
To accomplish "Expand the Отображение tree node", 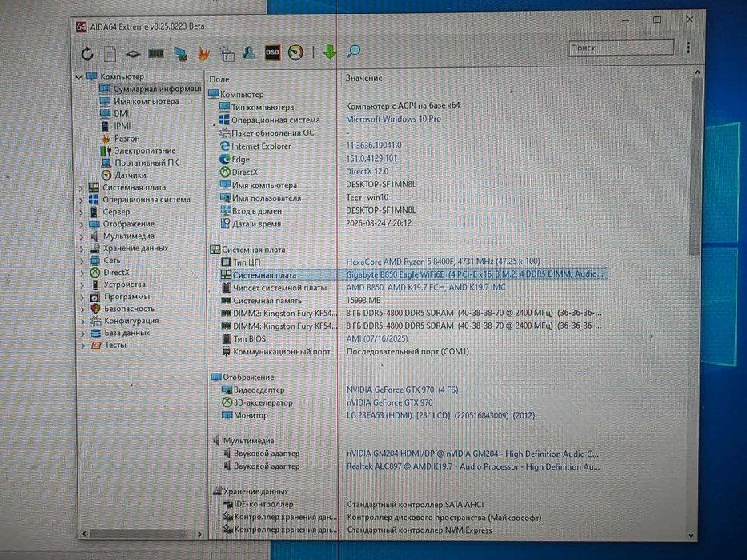I will coord(82,225).
